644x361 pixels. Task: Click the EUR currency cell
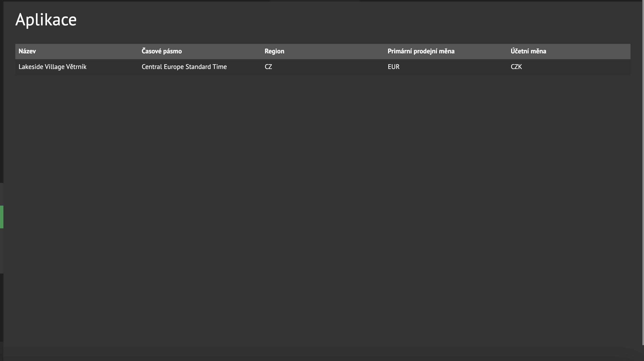(393, 67)
